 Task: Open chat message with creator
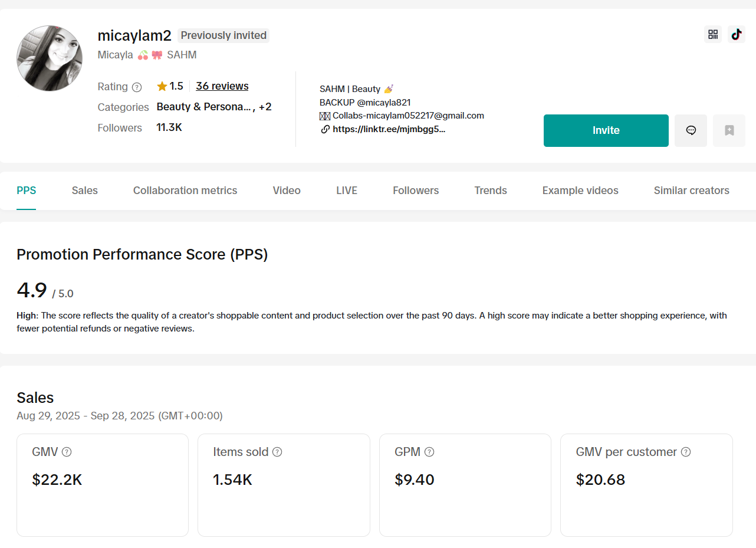tap(691, 130)
